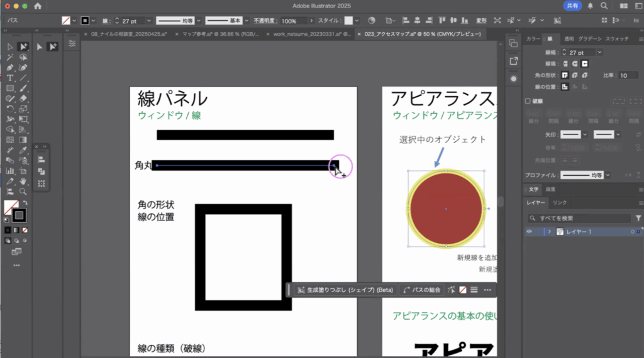
Task: Choose the Zoom magnifier tool
Action: pos(23,191)
